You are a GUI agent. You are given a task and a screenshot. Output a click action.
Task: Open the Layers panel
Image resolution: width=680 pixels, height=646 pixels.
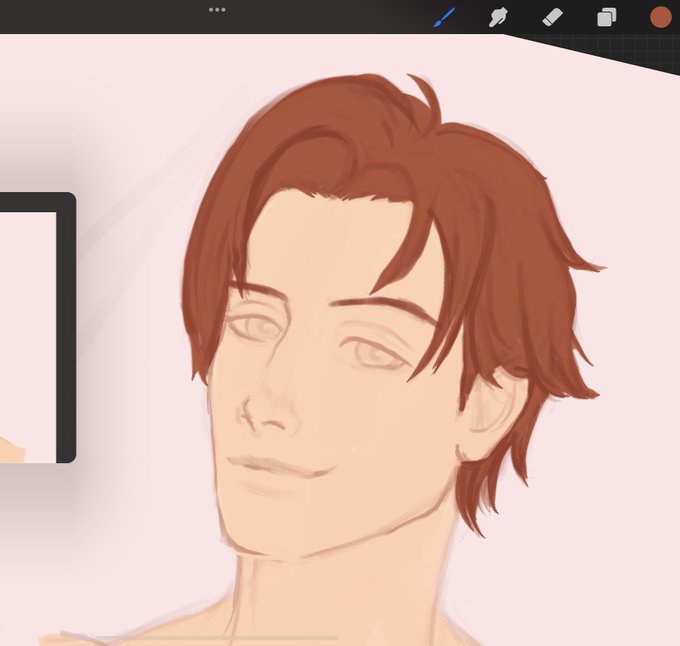click(606, 17)
